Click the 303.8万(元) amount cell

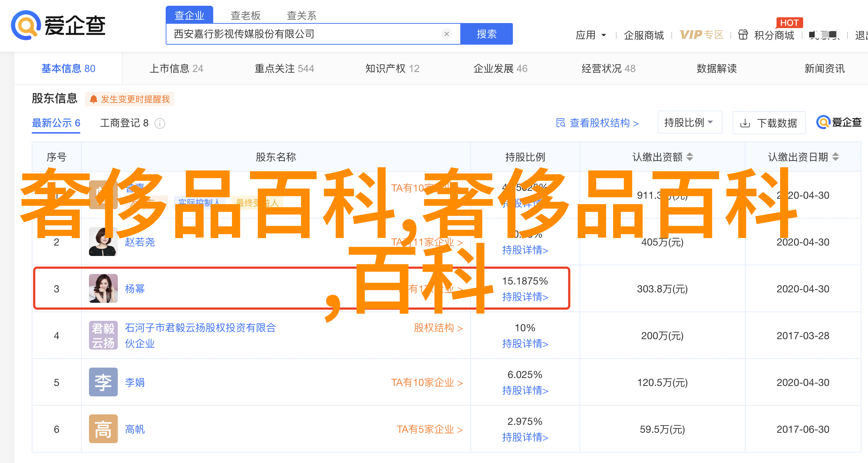click(x=662, y=289)
